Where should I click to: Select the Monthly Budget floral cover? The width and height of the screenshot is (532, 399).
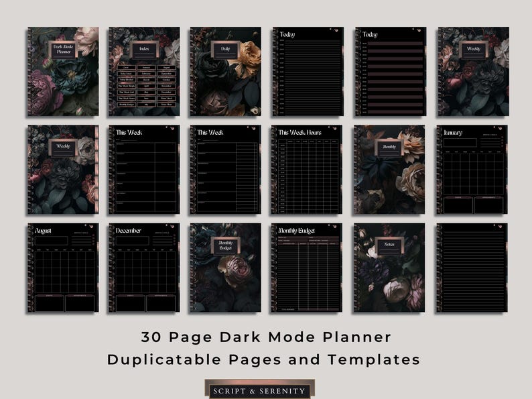tap(226, 268)
